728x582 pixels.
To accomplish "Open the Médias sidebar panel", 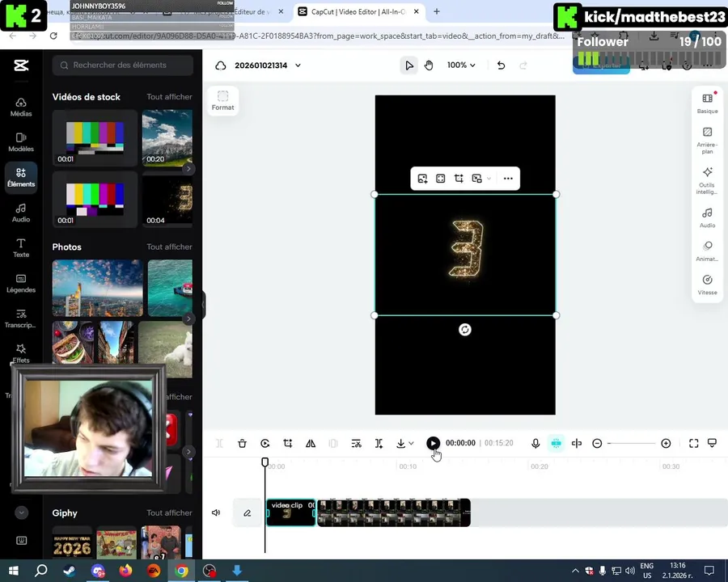I will point(21,108).
